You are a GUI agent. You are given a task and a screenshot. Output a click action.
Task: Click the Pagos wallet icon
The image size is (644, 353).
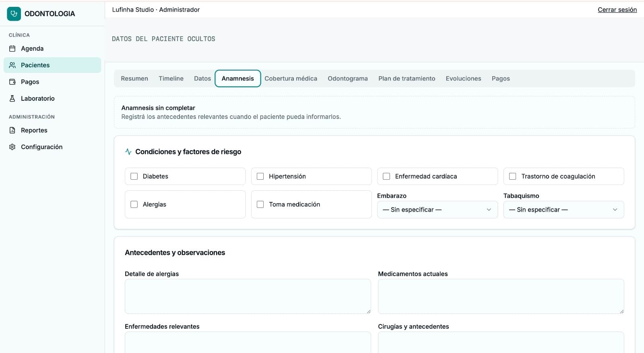tap(12, 82)
